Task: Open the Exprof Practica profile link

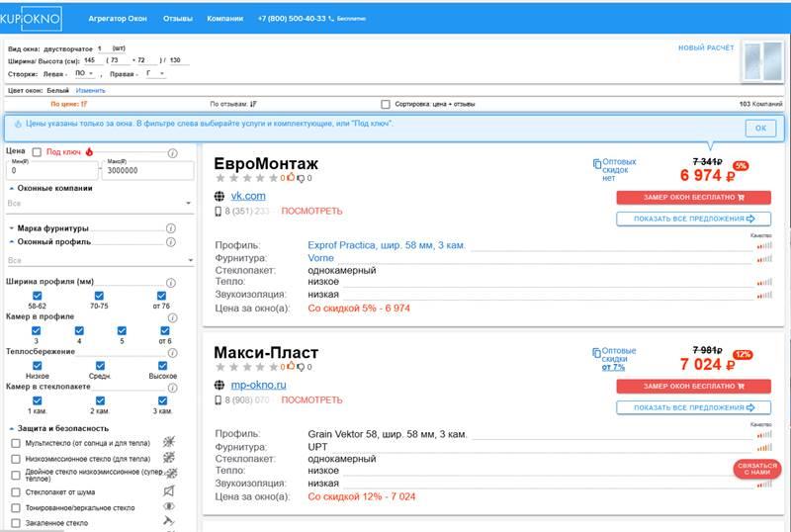Action: (387, 245)
